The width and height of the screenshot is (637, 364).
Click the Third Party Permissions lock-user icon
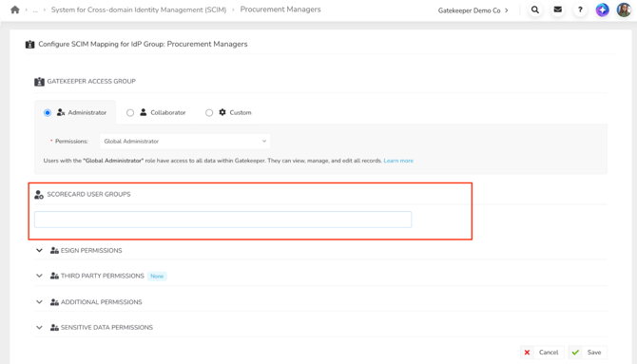pos(54,276)
